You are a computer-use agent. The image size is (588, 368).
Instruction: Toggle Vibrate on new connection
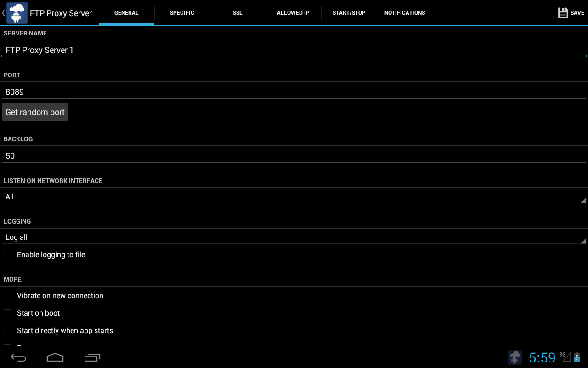coord(7,295)
